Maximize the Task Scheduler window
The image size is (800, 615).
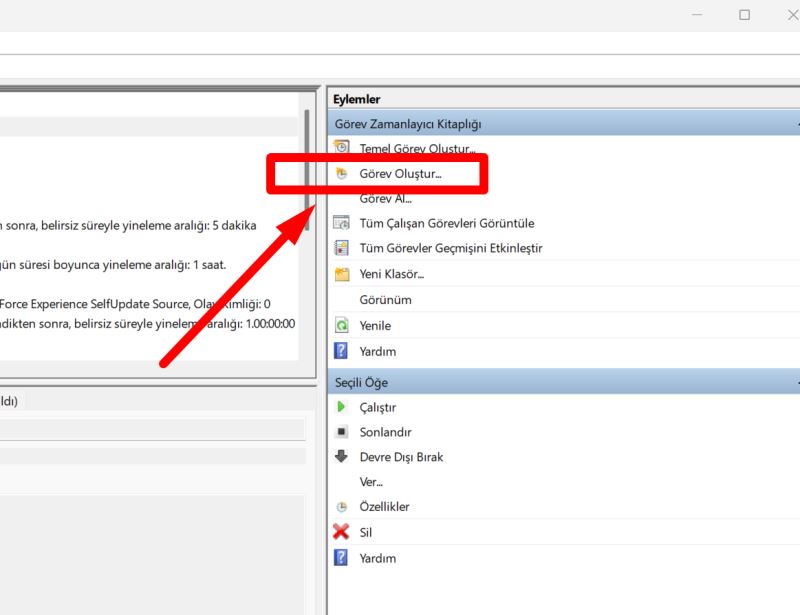[744, 15]
